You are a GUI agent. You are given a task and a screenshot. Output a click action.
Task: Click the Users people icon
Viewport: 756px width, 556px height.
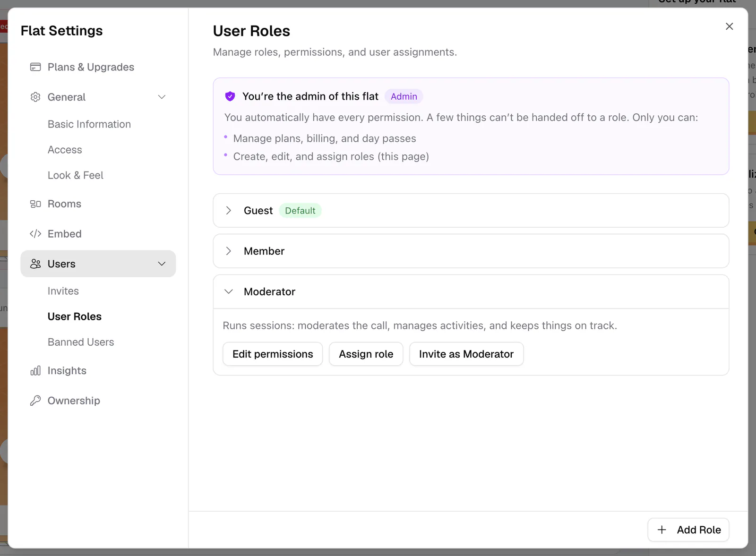(35, 264)
